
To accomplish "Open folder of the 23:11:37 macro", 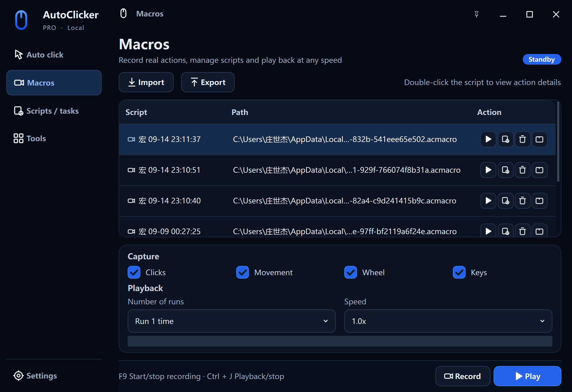I will pyautogui.click(x=539, y=139).
